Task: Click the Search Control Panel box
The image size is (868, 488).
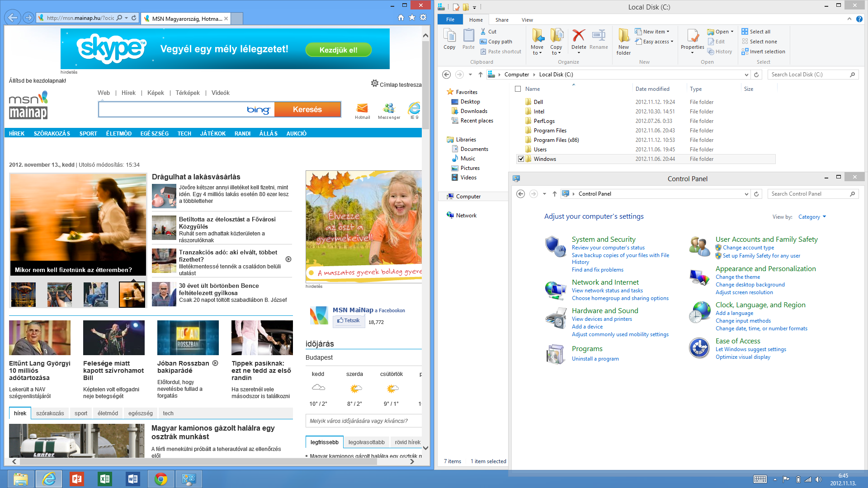Action: (x=812, y=194)
